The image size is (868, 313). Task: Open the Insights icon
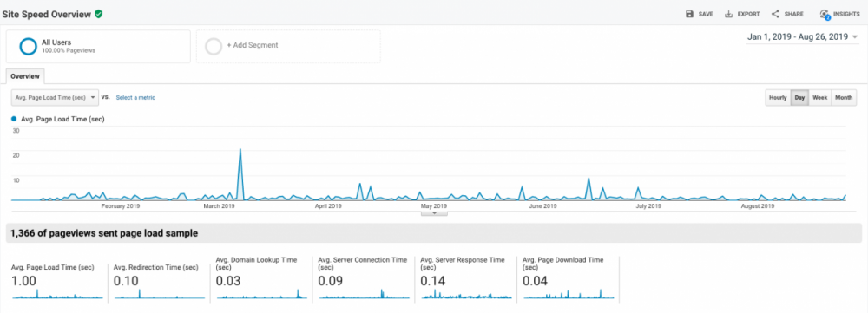pos(825,15)
